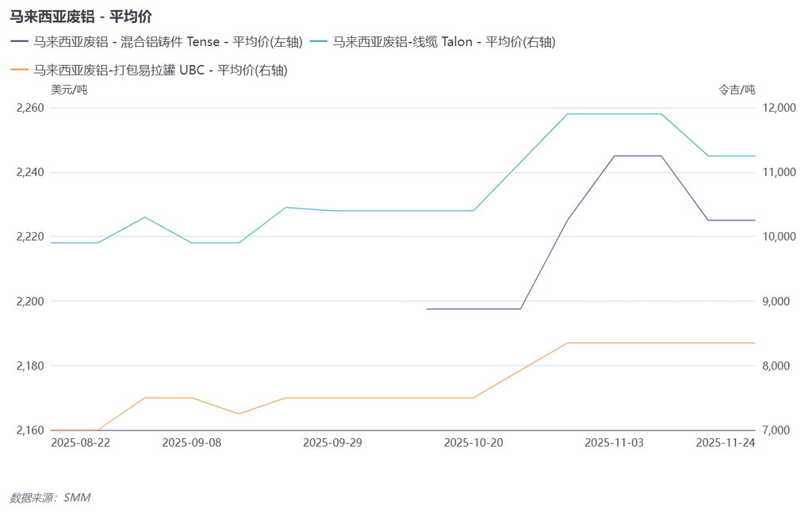Click chart title 马来西亚废铝 - 平均价
The width and height of the screenshot is (812, 512).
[81, 17]
